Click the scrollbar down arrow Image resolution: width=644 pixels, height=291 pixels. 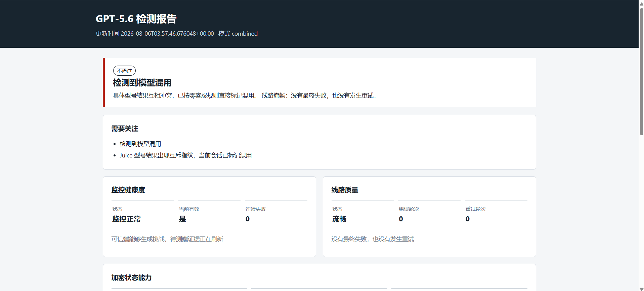(x=641, y=289)
